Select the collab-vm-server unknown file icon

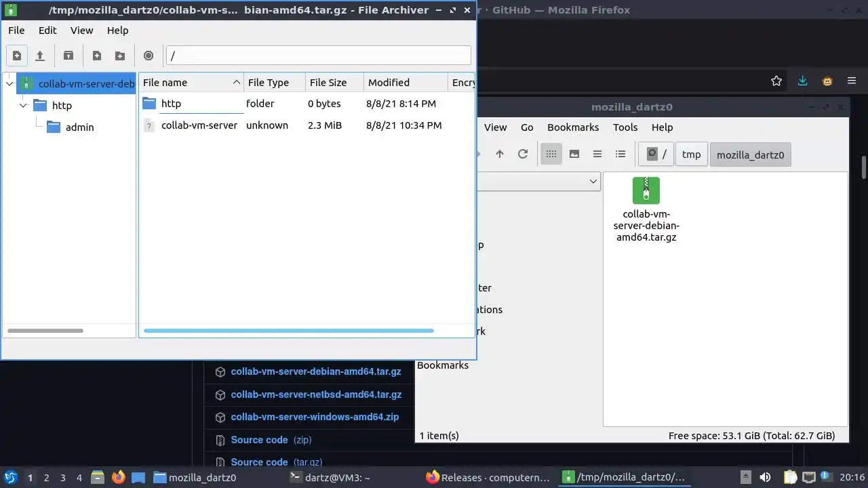point(149,125)
